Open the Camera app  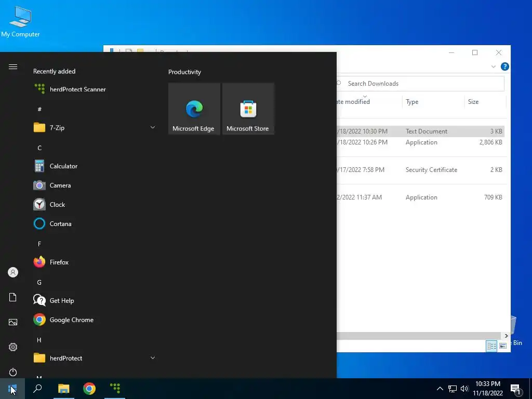click(x=52, y=185)
